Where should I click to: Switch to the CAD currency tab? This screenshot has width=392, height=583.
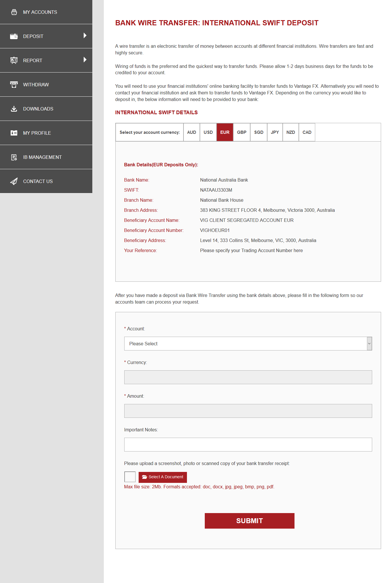(x=307, y=132)
